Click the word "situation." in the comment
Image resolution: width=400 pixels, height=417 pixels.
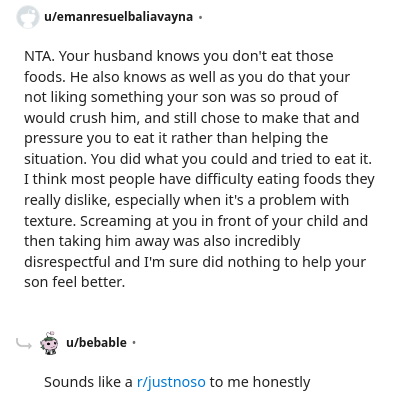55,159
